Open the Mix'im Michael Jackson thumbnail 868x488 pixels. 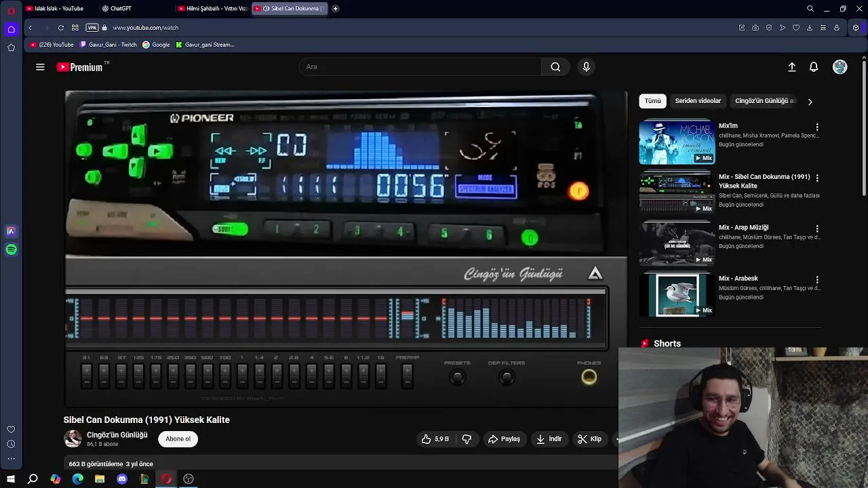[x=677, y=142]
